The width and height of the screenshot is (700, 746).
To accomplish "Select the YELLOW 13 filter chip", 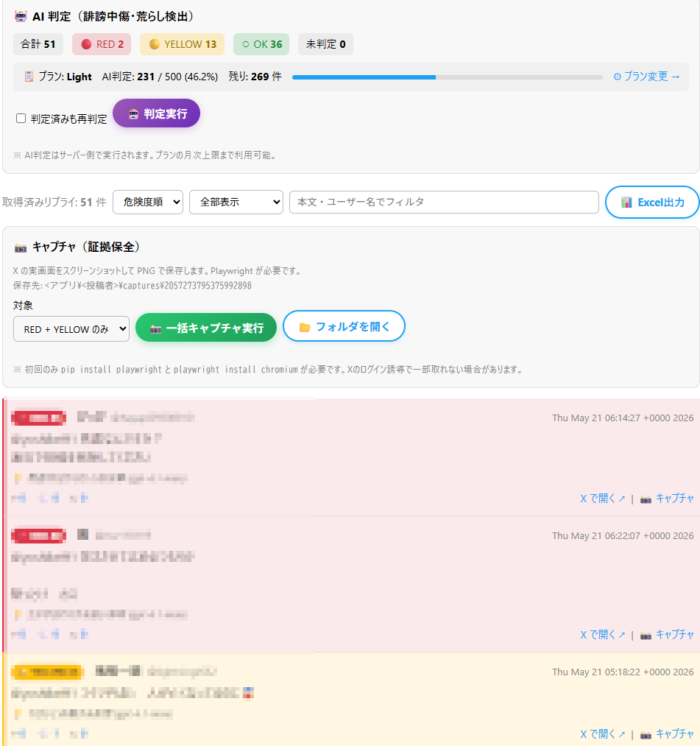I will click(x=182, y=44).
